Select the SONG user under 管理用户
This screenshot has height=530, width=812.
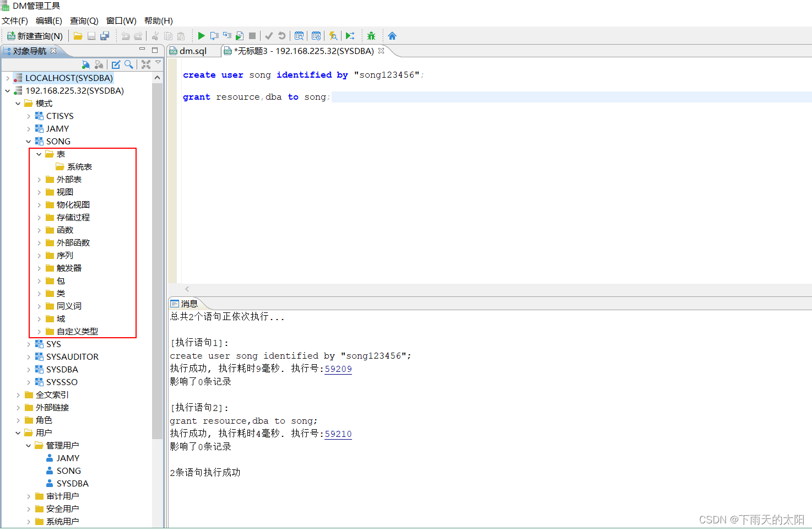[63, 471]
